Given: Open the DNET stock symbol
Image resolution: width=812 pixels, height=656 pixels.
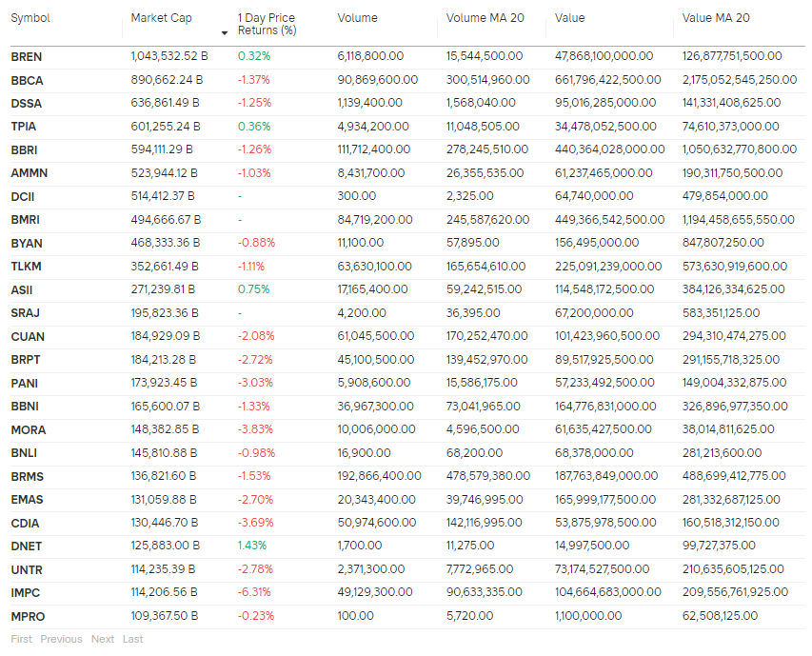Looking at the screenshot, I should point(27,546).
